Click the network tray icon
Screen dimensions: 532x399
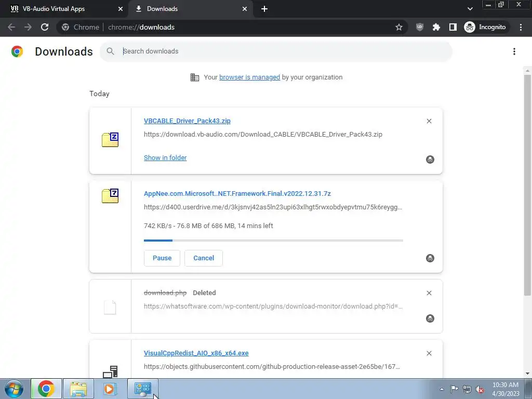click(467, 389)
